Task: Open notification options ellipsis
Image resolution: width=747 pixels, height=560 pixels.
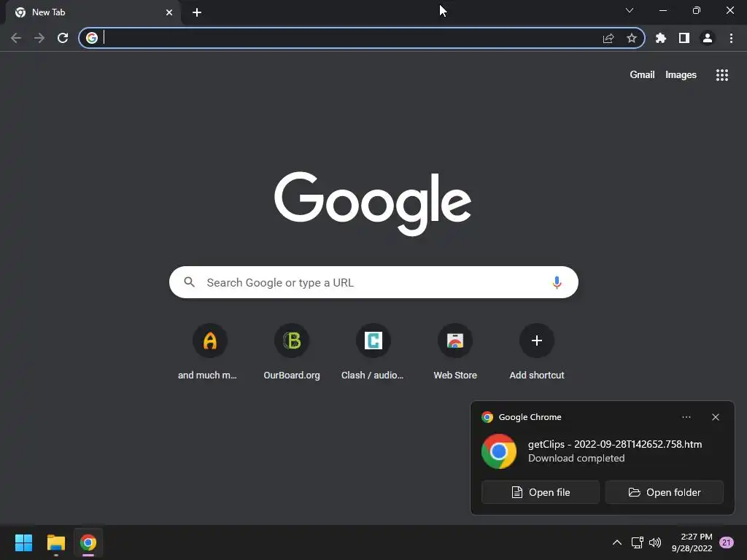Action: click(686, 417)
